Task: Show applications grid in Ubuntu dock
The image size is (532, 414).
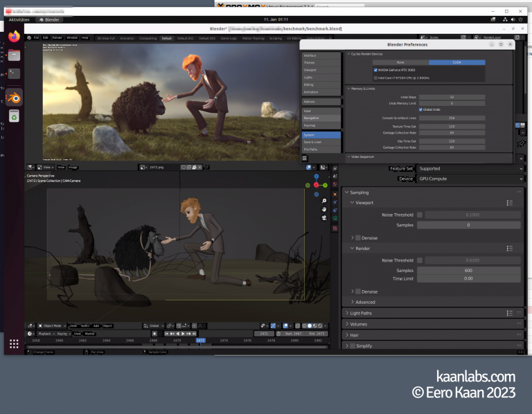Action: pyautogui.click(x=14, y=343)
